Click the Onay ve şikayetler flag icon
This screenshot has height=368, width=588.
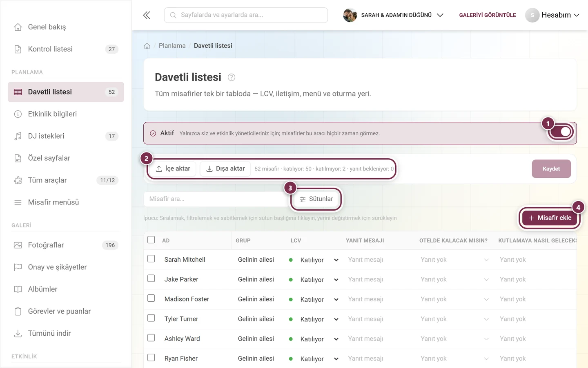18,267
